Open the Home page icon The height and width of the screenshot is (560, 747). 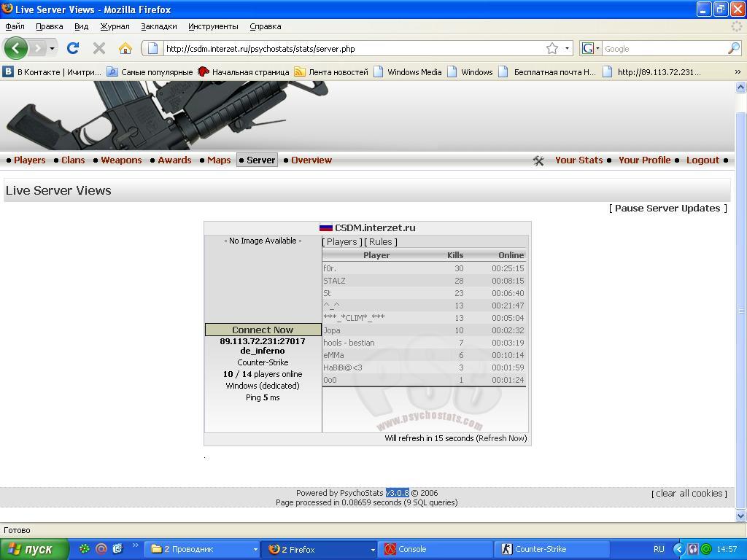pyautogui.click(x=125, y=48)
